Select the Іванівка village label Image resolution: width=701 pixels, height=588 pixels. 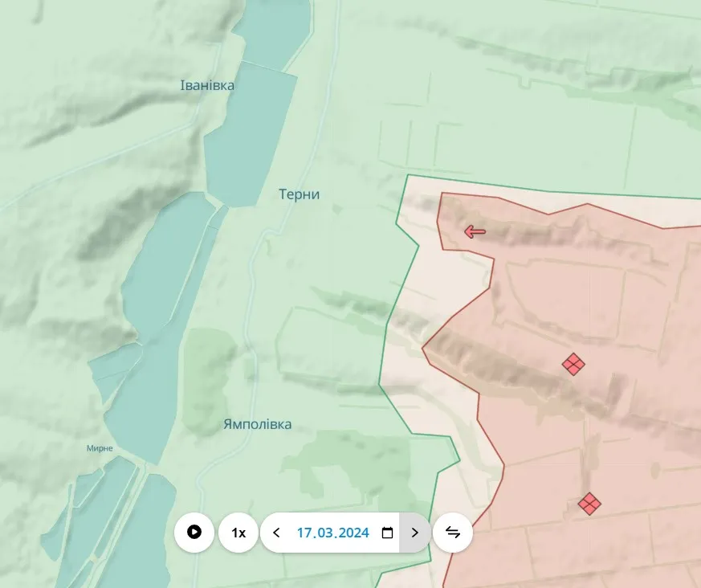pyautogui.click(x=207, y=85)
